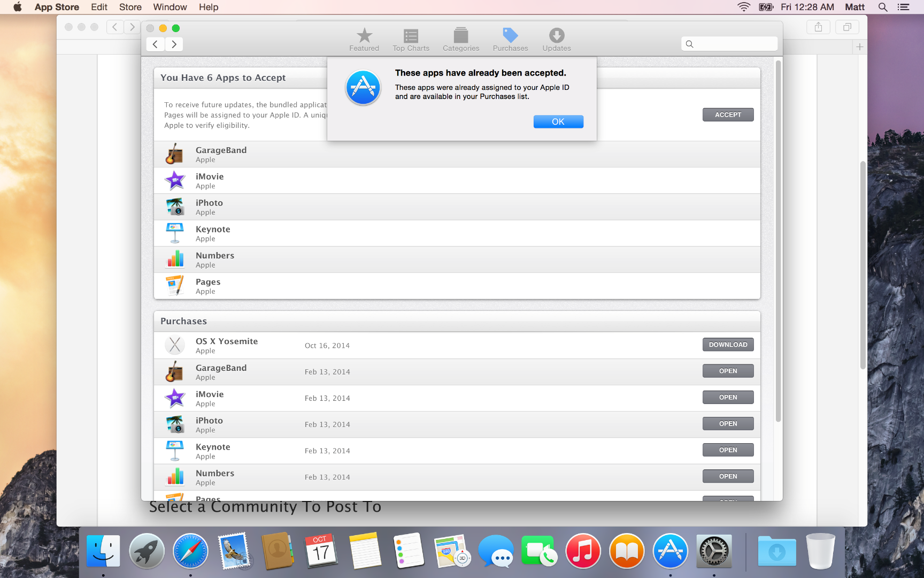Add a new tab in Safari window
This screenshot has width=924, height=578.
click(860, 47)
